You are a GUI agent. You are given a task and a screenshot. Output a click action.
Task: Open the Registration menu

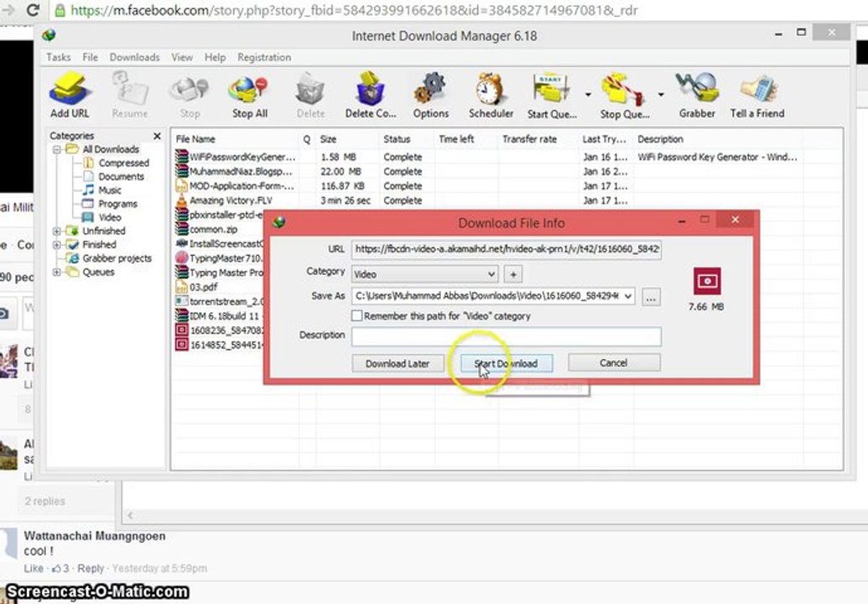click(x=264, y=57)
